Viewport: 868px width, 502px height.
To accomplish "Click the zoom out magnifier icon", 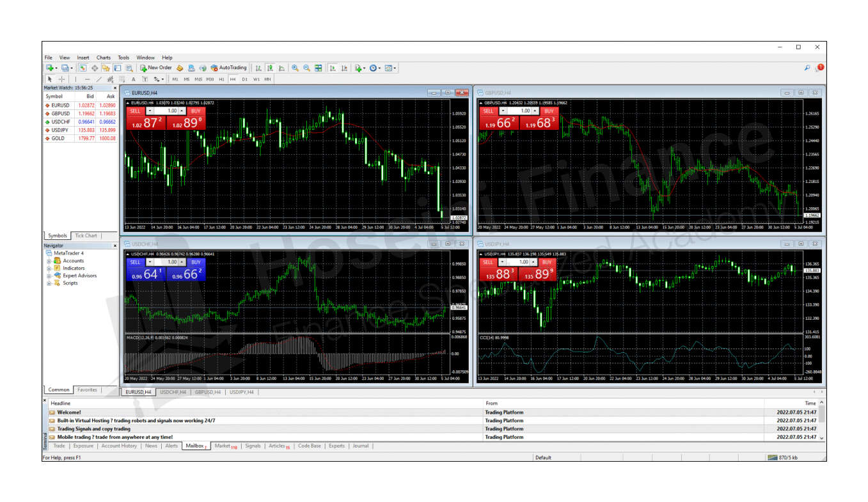I will tap(306, 68).
